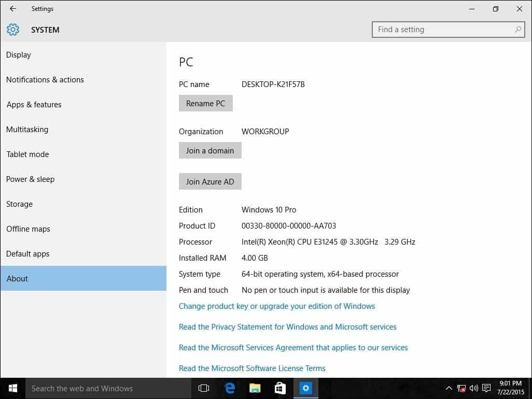Open Task View from the taskbar
Image resolution: width=532 pixels, height=399 pixels.
[x=204, y=388]
